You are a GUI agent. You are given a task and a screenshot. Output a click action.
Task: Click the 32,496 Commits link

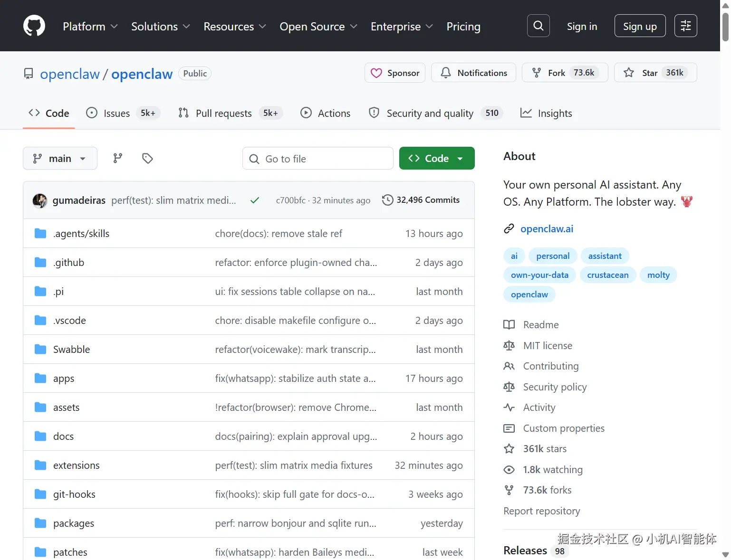[x=421, y=200]
